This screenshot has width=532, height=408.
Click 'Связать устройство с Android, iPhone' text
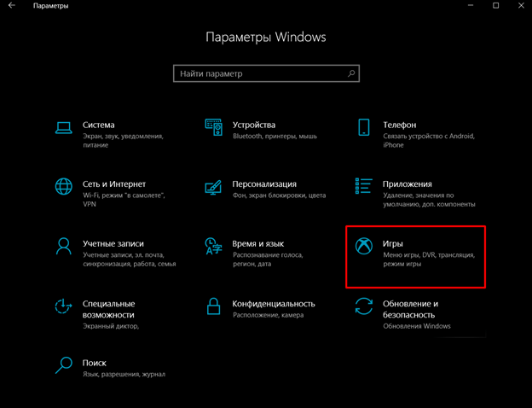(x=429, y=141)
